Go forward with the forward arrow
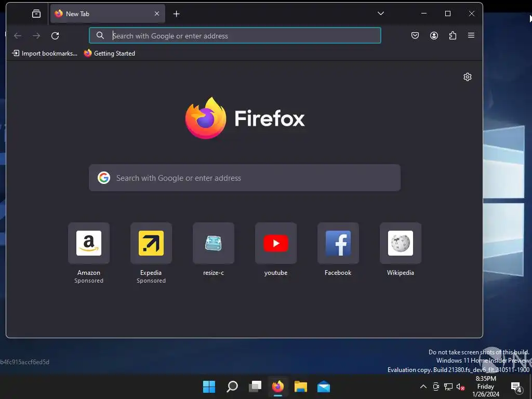Image resolution: width=532 pixels, height=399 pixels. click(36, 36)
